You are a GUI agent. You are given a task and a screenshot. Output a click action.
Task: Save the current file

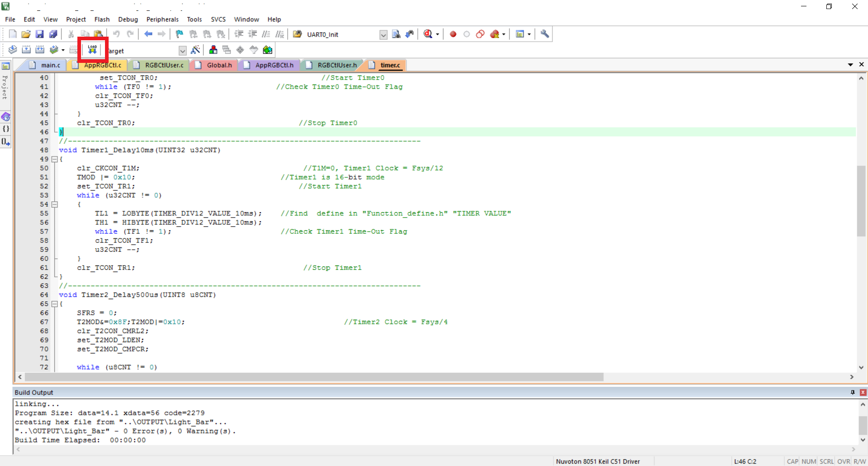click(39, 34)
